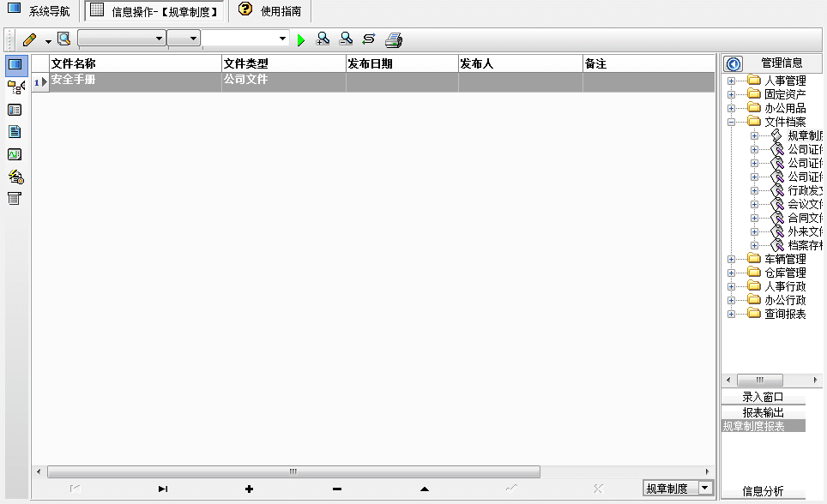Click the minus delete-record button at bottom
Screen dimensions: 827x504
tap(336, 489)
